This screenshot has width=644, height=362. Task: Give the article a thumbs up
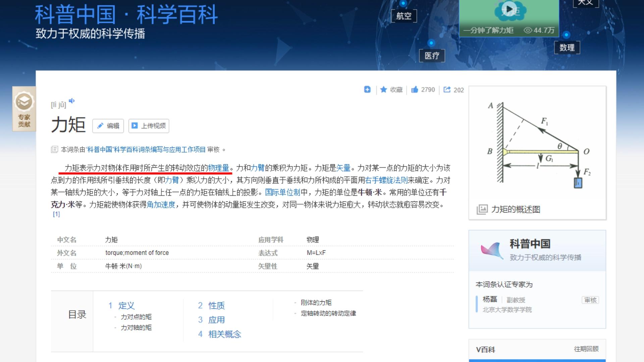coord(415,89)
